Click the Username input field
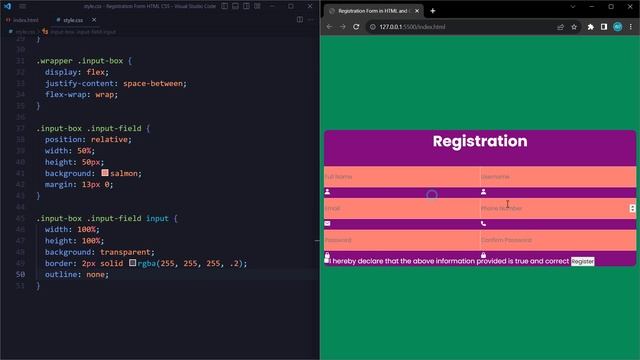This screenshot has width=640, height=360. pos(558,177)
